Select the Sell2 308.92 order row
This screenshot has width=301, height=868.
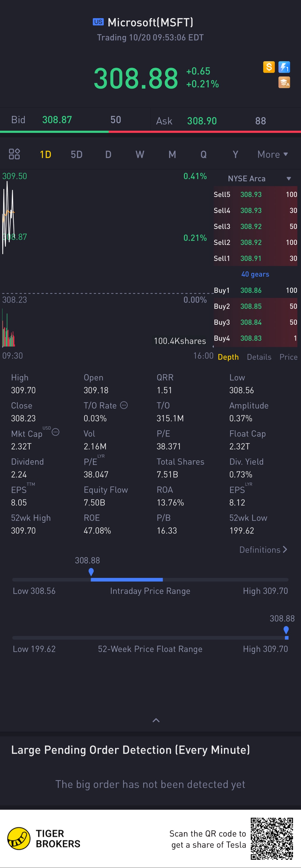[256, 242]
